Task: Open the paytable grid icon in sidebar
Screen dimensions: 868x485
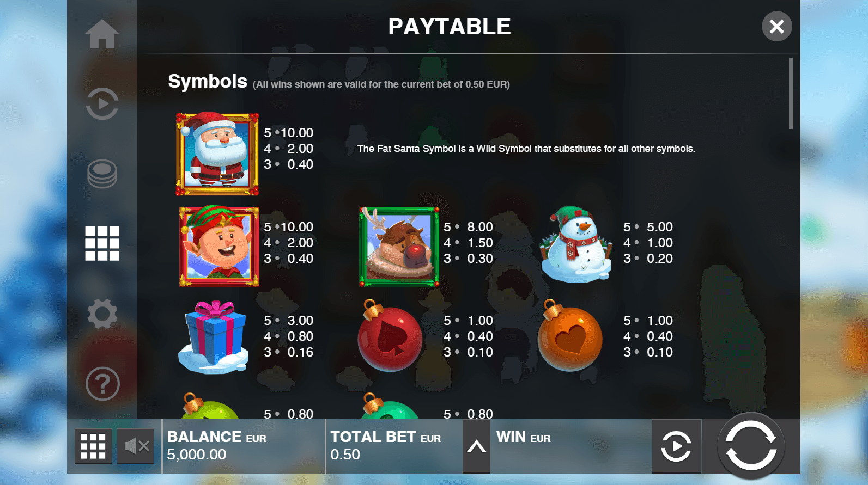Action: 102,243
